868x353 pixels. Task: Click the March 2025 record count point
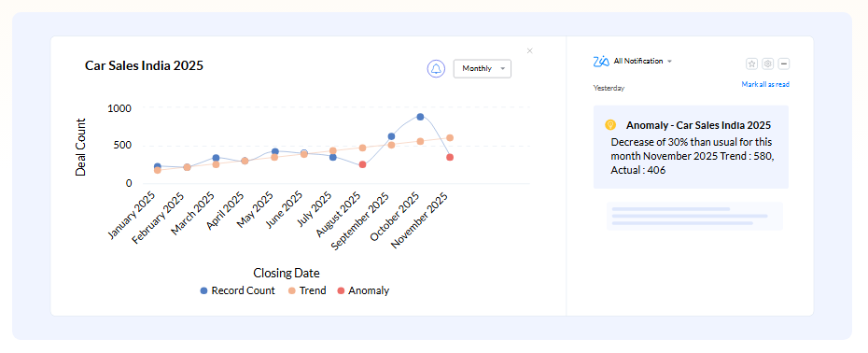[x=216, y=158]
